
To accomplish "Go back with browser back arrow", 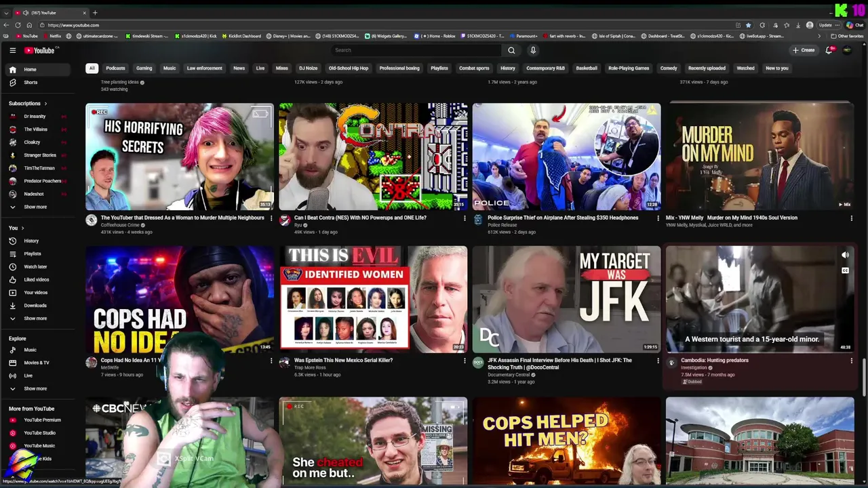I will tap(7, 25).
